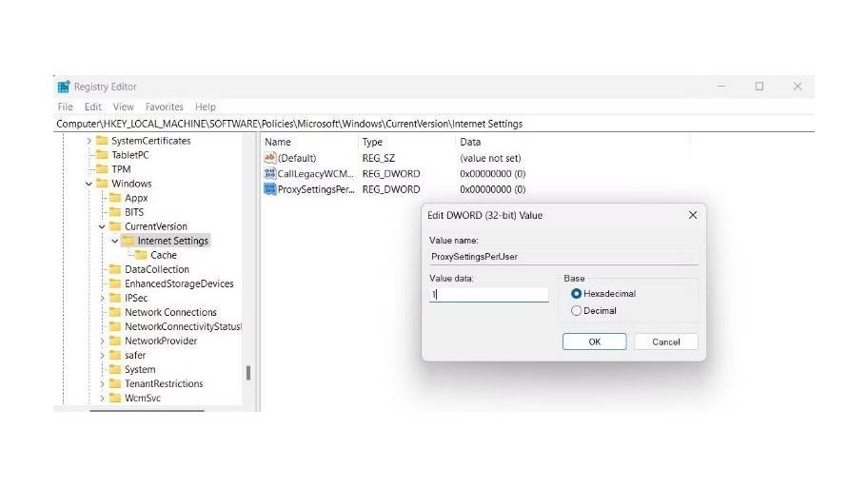Maximize the Registry Editor window
Image resolution: width=868 pixels, height=488 pixels.
pyautogui.click(x=759, y=87)
